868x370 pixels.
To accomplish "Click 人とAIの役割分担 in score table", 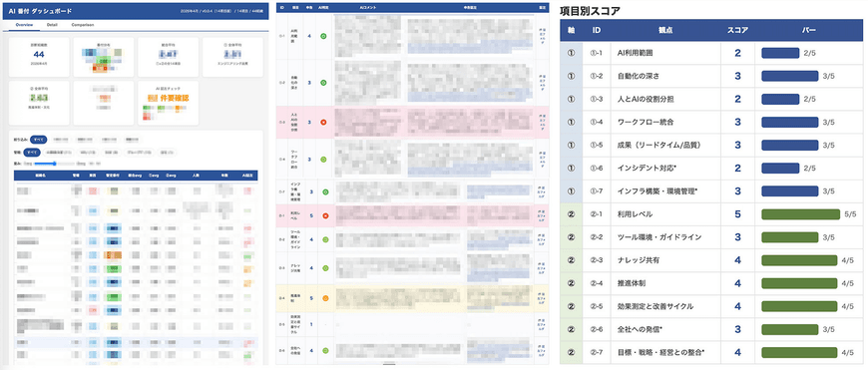I will click(646, 99).
